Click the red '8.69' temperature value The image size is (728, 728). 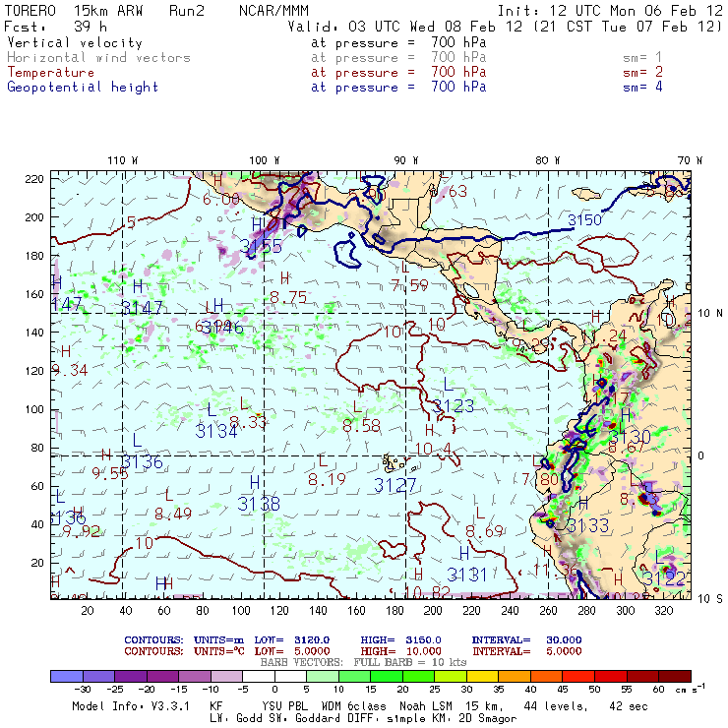point(484,531)
